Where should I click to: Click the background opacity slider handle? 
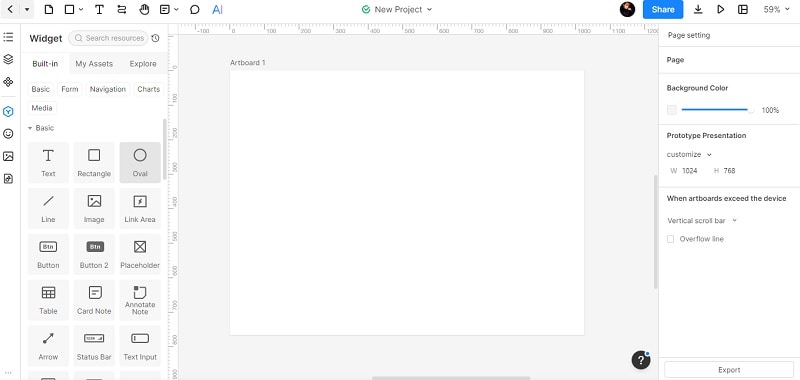[751, 110]
